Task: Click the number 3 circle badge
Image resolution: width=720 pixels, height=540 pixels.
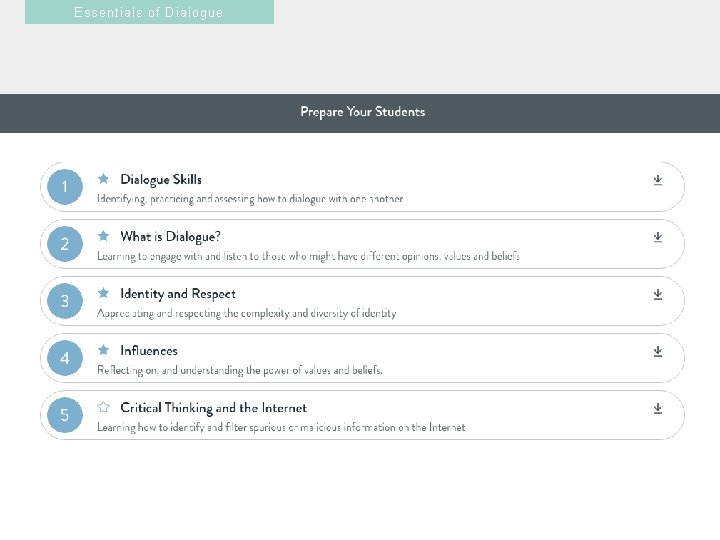Action: (x=65, y=301)
